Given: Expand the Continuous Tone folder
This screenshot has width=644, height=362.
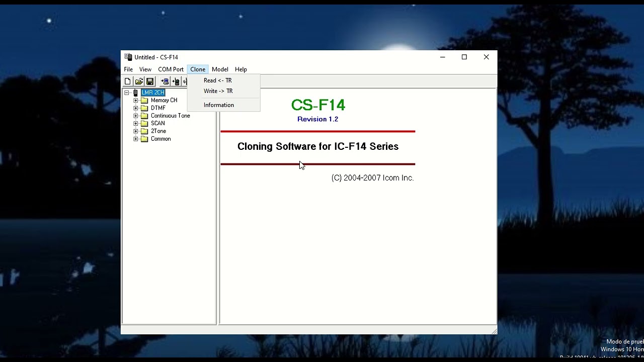Looking at the screenshot, I should pos(136,116).
